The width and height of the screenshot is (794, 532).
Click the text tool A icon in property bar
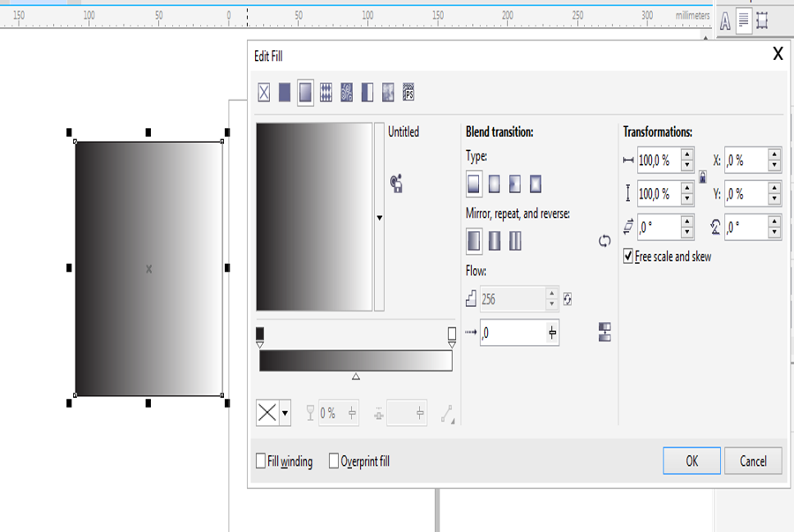click(725, 21)
